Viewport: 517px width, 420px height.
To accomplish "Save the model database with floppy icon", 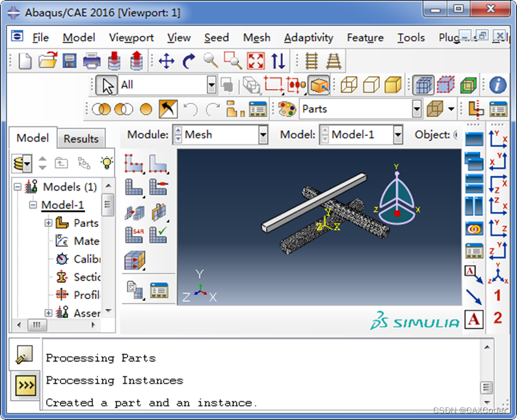I will 70,61.
